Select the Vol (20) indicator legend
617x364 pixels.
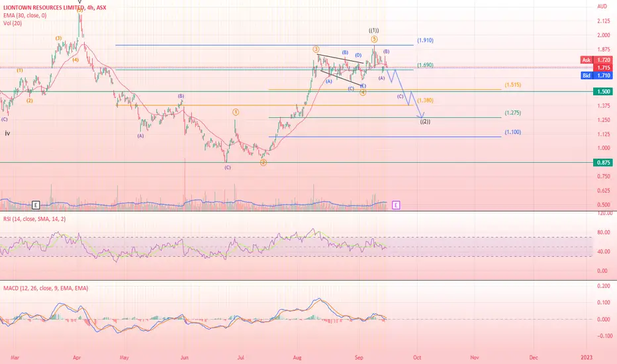point(13,23)
